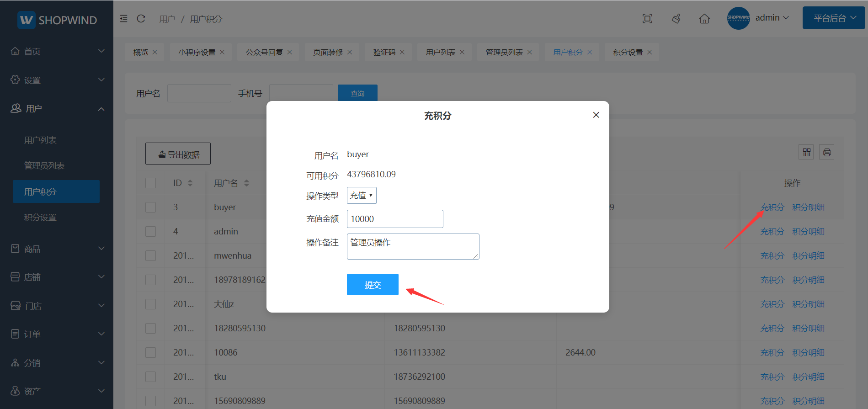
Task: Collapse the sidebar menu toggle icon
Action: click(x=123, y=19)
